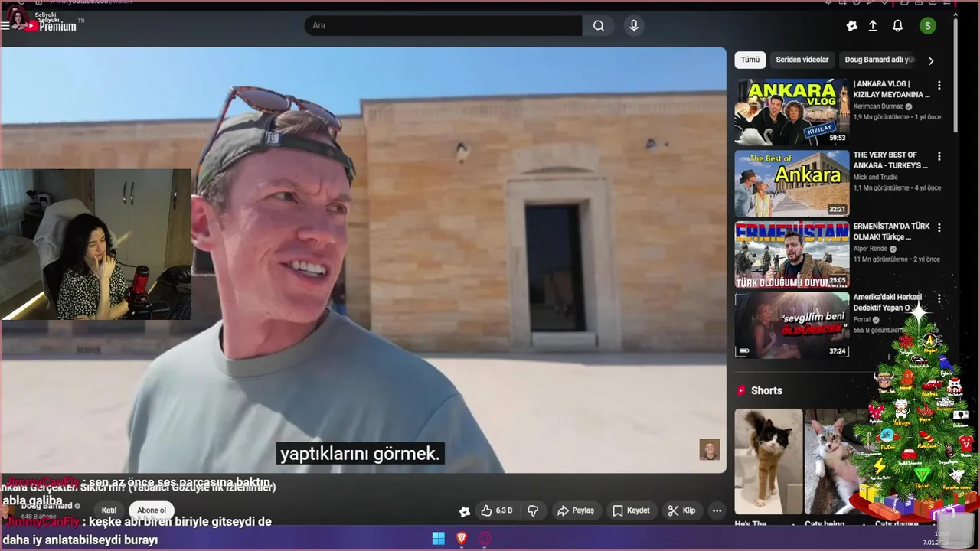Dislike the video with thumbs-down

534,510
